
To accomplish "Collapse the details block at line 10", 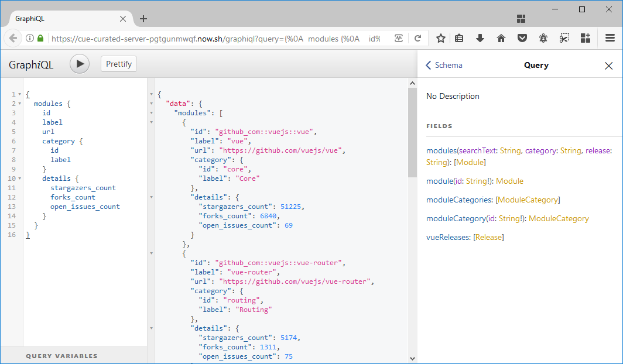I will (19, 178).
